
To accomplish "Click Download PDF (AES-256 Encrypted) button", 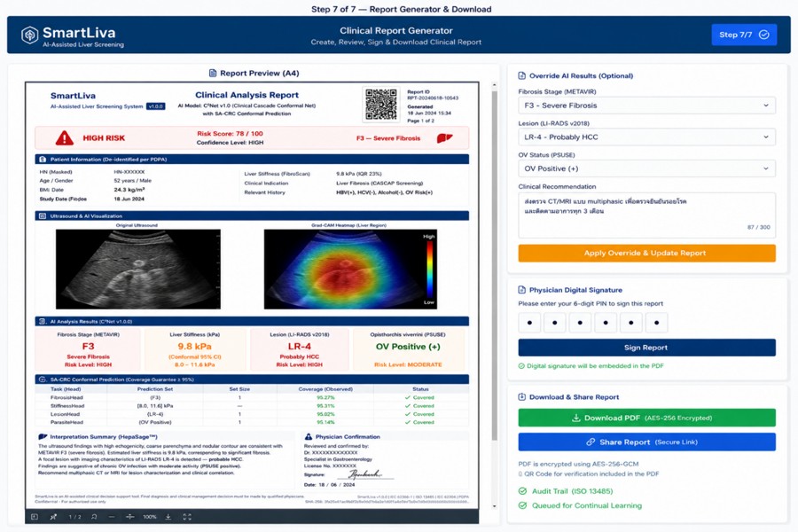I will pos(647,418).
